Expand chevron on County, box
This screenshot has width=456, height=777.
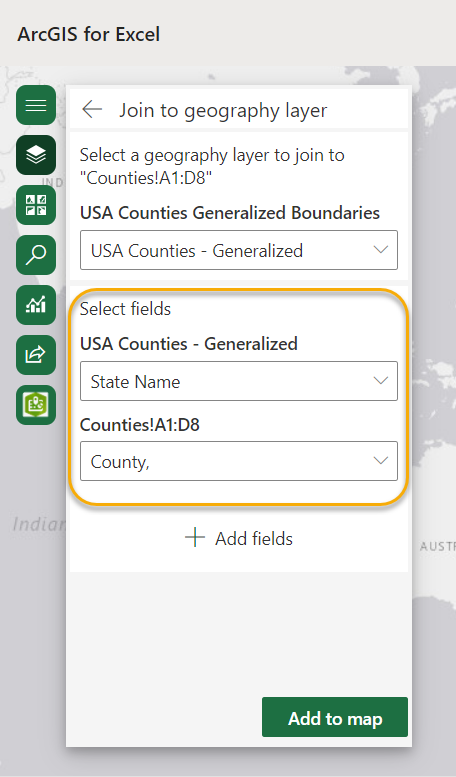pyautogui.click(x=381, y=460)
